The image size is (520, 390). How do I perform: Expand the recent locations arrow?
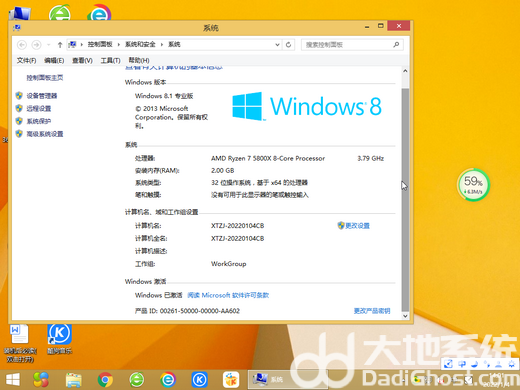49,45
